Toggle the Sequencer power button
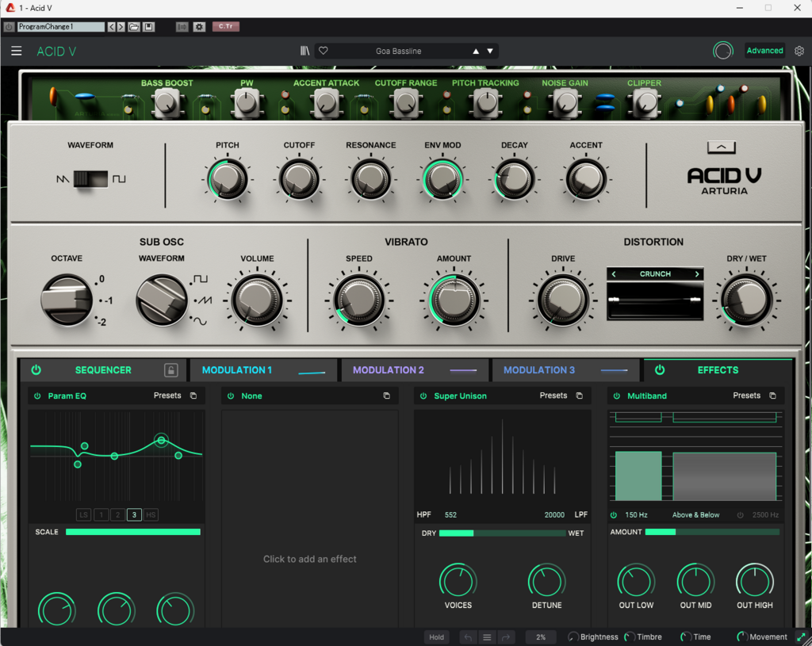The height and width of the screenshot is (646, 812). click(36, 370)
